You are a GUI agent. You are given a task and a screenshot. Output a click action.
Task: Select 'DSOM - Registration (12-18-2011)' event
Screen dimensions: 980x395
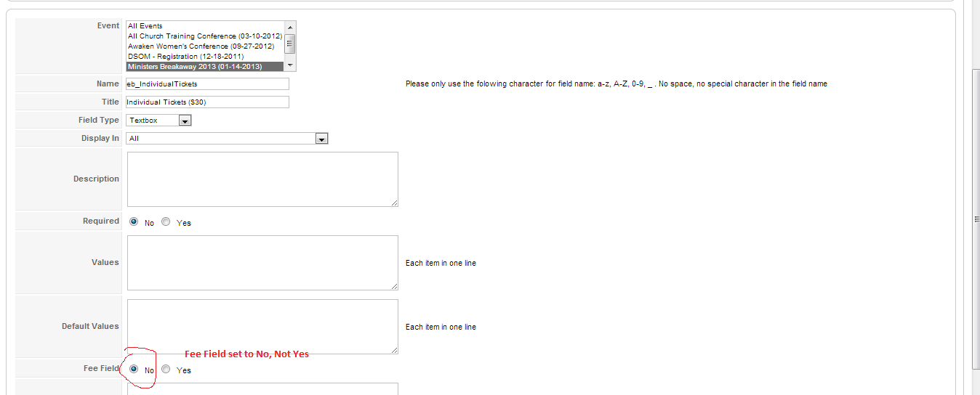tap(206, 57)
